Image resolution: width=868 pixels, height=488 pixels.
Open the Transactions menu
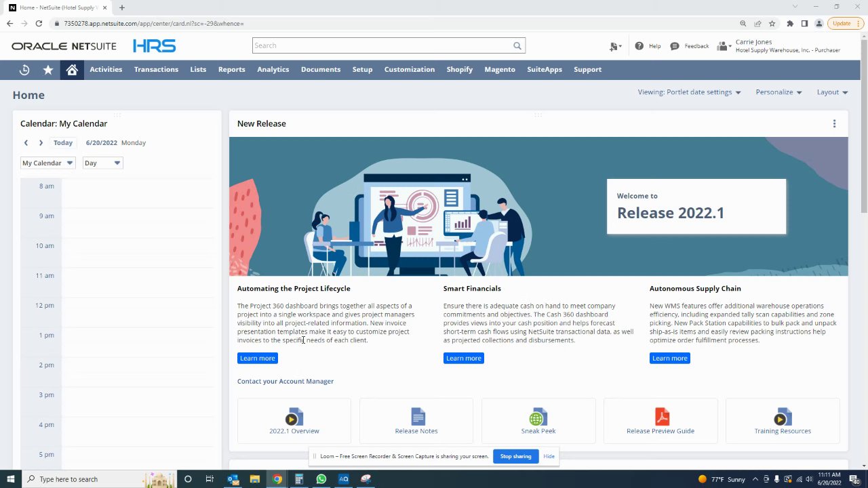pyautogui.click(x=156, y=70)
